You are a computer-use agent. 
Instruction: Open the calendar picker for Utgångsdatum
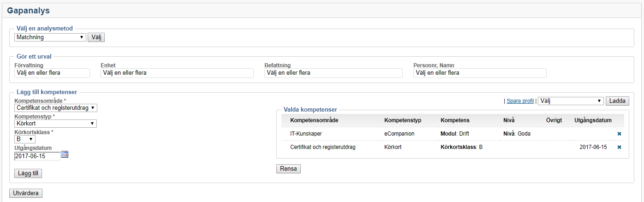click(x=65, y=155)
